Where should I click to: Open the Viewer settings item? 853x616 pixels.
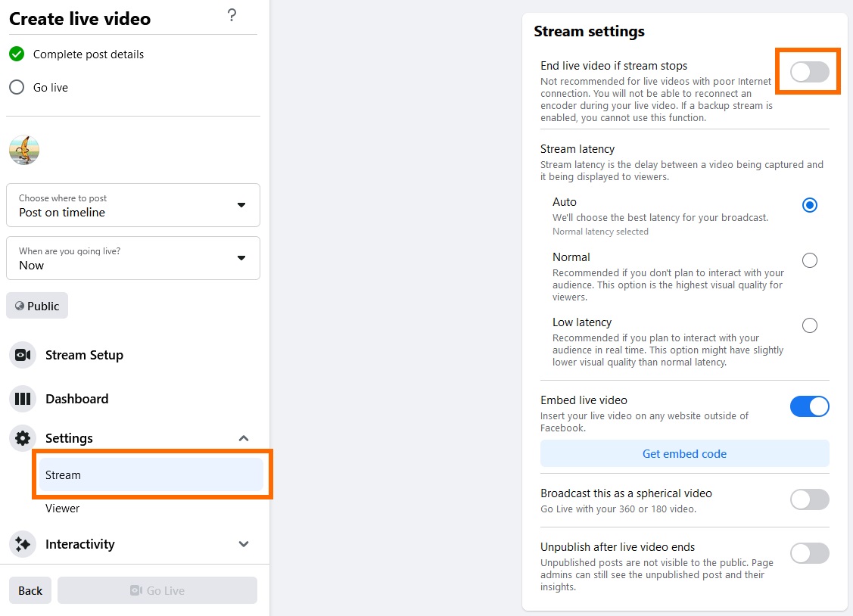click(x=63, y=509)
